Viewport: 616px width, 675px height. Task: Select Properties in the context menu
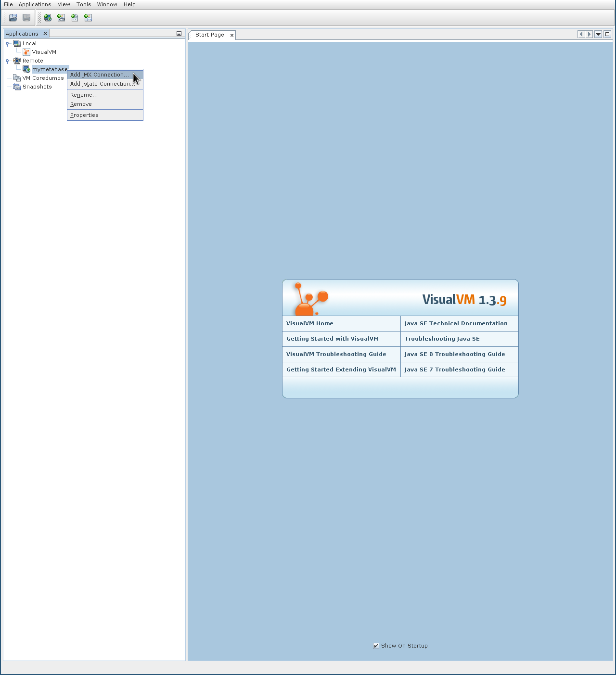[84, 115]
